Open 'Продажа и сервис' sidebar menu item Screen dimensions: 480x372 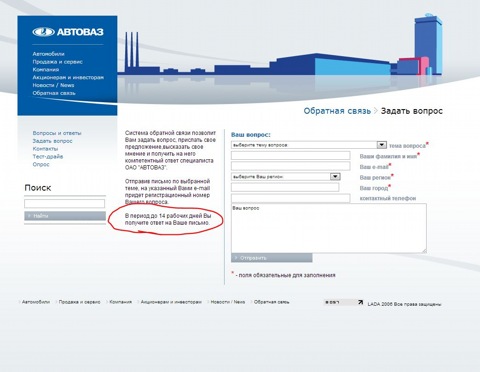click(57, 62)
